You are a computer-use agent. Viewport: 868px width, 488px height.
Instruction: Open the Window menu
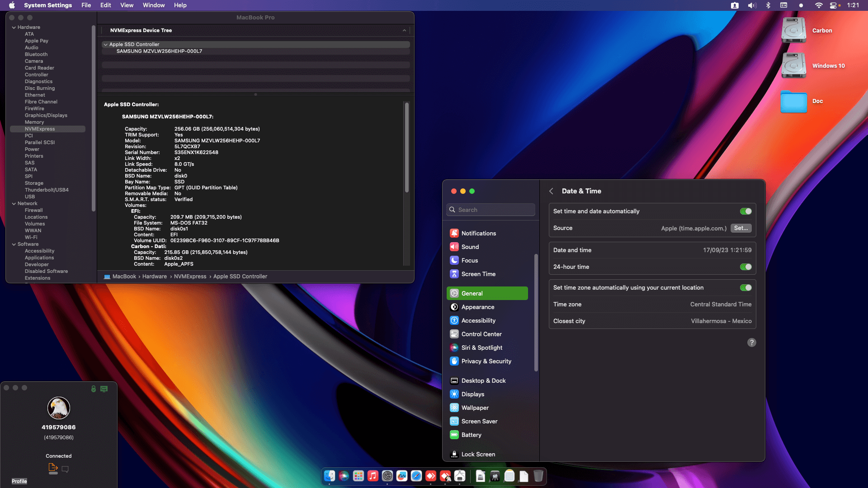[x=154, y=5]
